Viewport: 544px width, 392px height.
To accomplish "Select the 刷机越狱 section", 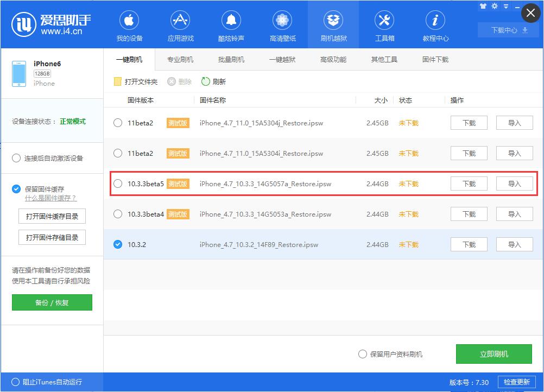I will point(333,24).
